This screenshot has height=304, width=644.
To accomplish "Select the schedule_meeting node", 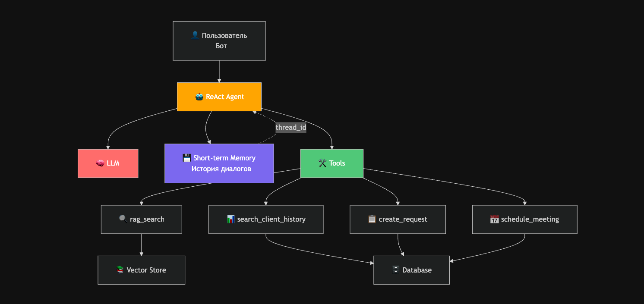I will 524,219.
